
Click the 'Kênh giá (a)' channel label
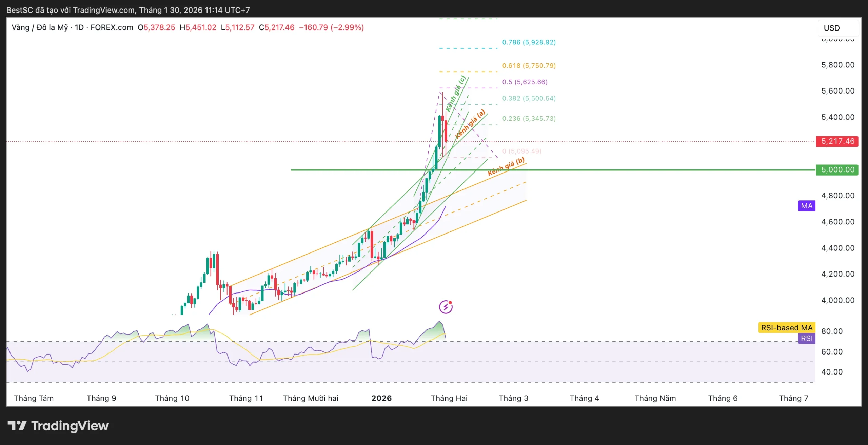[470, 124]
